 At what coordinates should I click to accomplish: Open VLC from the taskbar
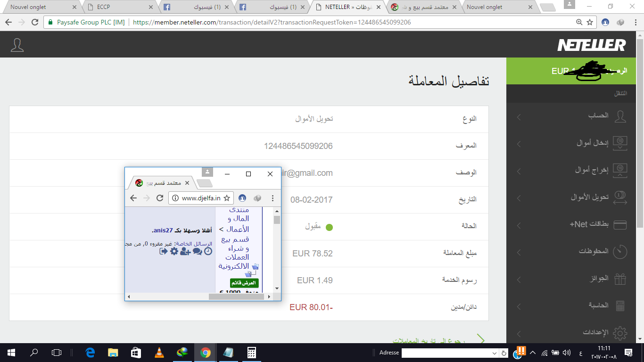coord(160,352)
